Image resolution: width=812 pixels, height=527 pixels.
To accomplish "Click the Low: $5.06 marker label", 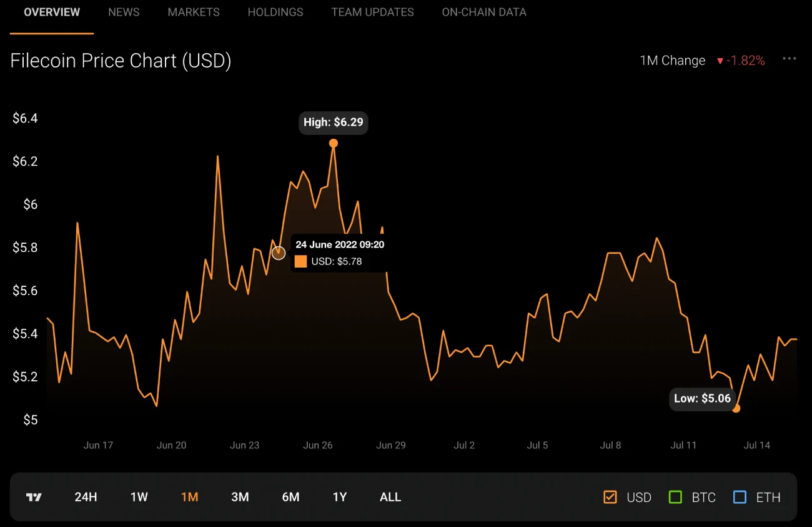I will [703, 399].
